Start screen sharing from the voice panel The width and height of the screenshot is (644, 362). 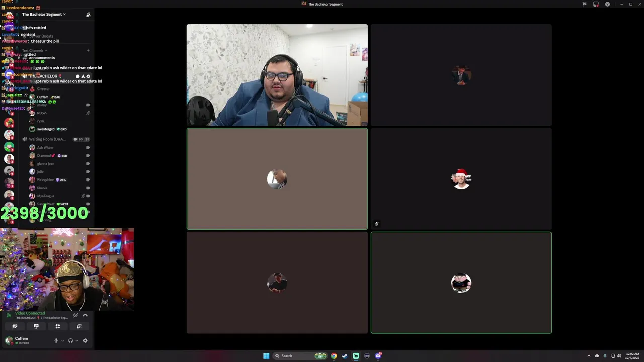[36, 326]
